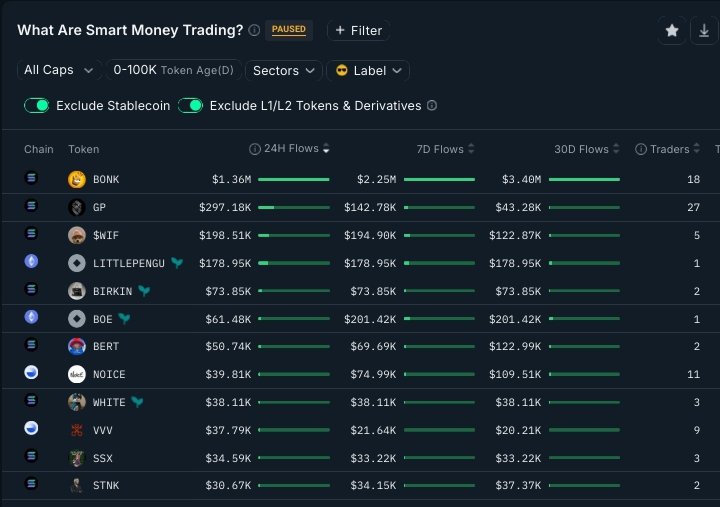Click Ethereum chain icon in LITTLEPENGU row

pos(31,261)
